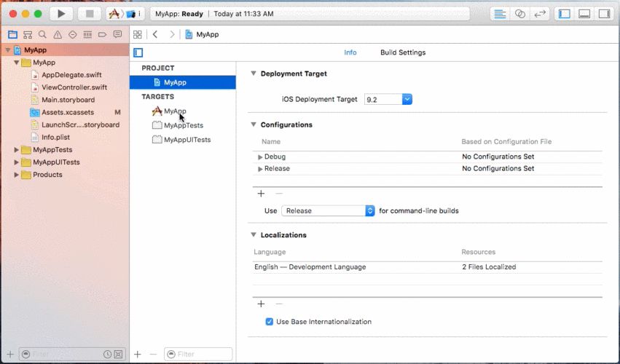Switch to the Build Settings tab
Viewport: 620px width, 364px height.
click(402, 52)
